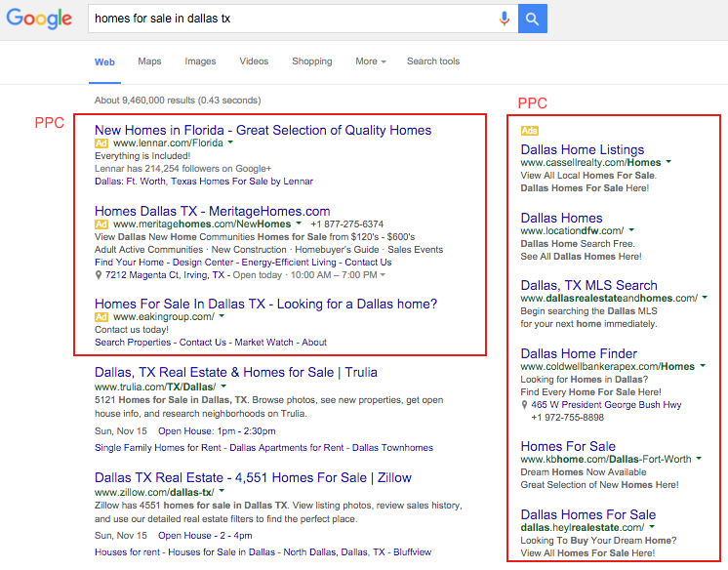
Task: Click the blue magnifying glass search button
Action: (533, 19)
